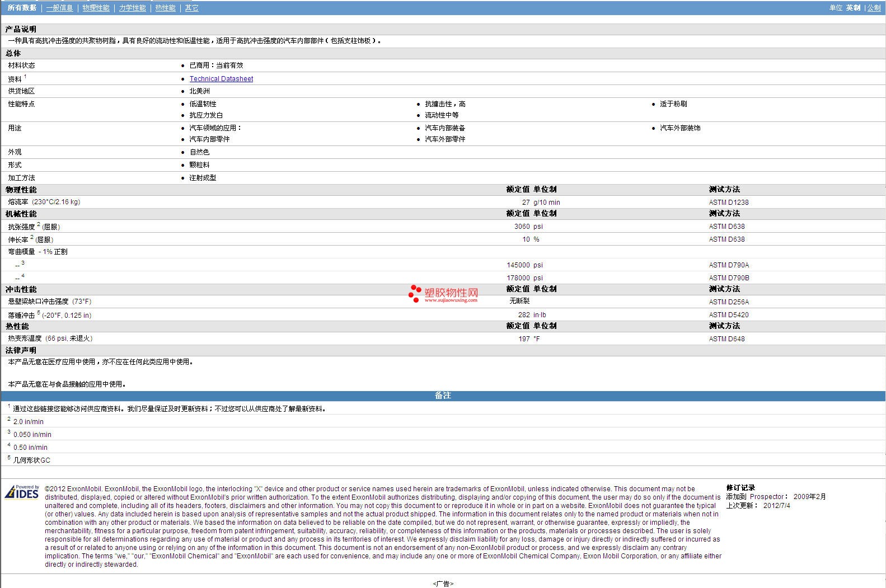This screenshot has width=886, height=588.
Task: Click the 法律声明 section header
Action: point(21,350)
